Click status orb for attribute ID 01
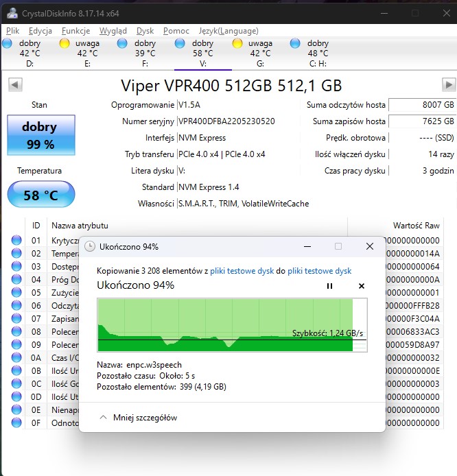Image resolution: width=457 pixels, height=476 pixels. pos(16,240)
